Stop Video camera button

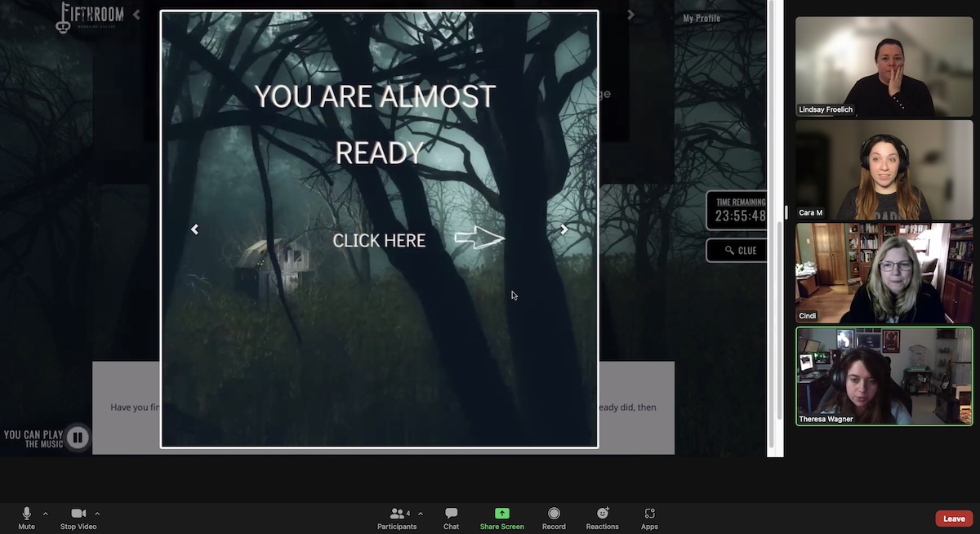(78, 518)
